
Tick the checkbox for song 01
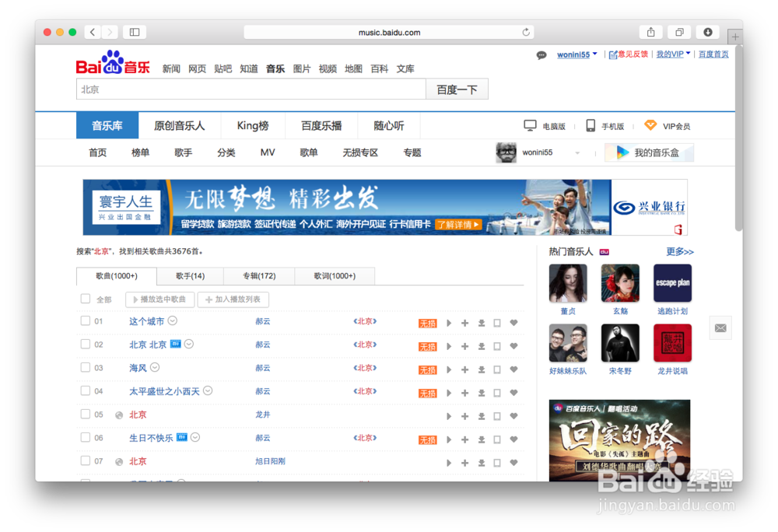(x=86, y=320)
